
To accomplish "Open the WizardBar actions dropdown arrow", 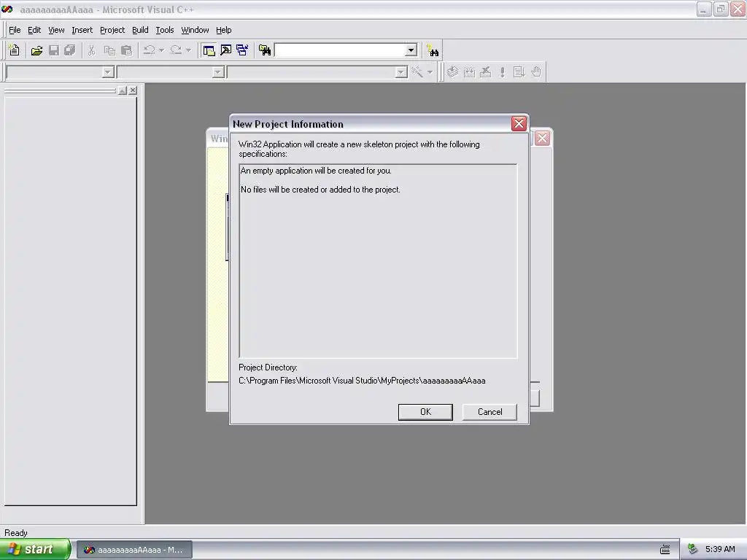I will click(430, 72).
